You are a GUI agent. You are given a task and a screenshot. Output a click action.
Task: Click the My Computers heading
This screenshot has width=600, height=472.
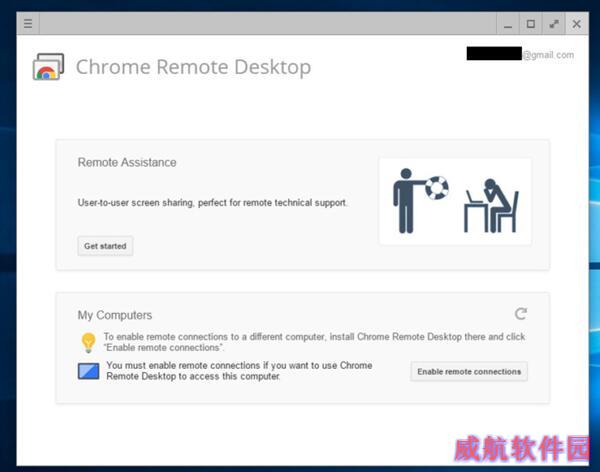[115, 315]
